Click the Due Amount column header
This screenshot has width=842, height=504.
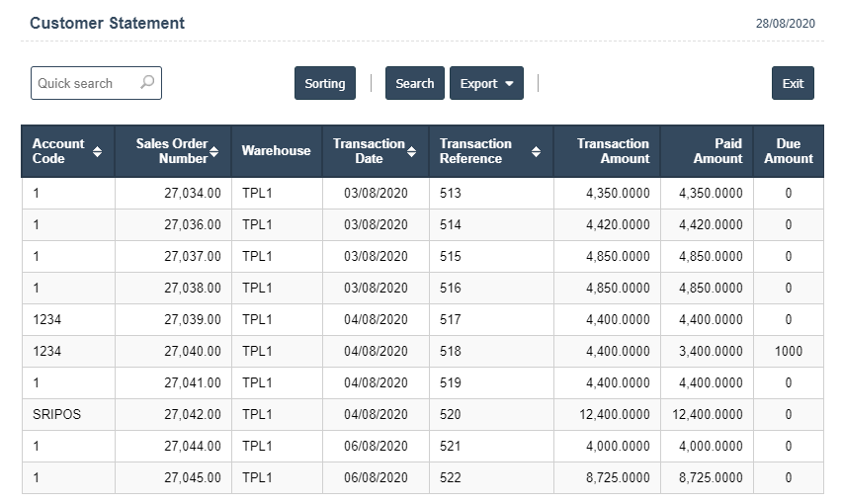(788, 151)
